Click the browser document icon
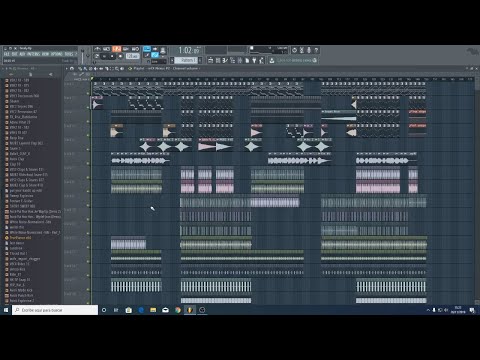 click(31, 74)
